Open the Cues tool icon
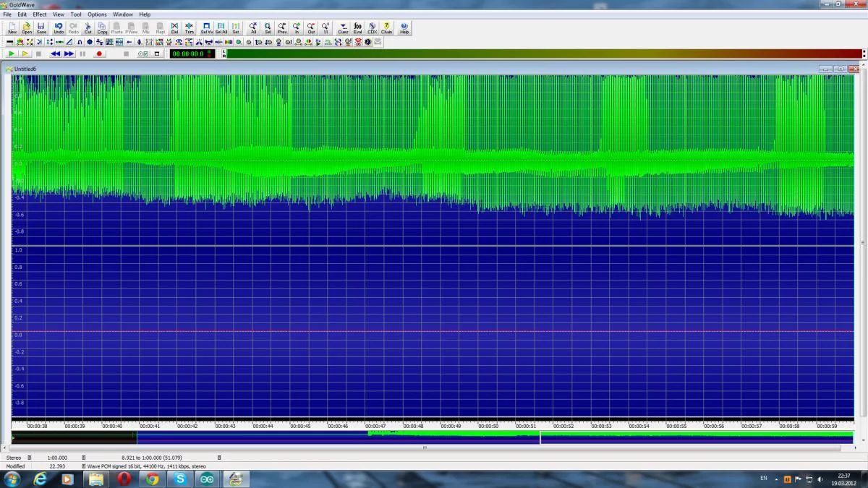868x488 pixels. pos(343,27)
